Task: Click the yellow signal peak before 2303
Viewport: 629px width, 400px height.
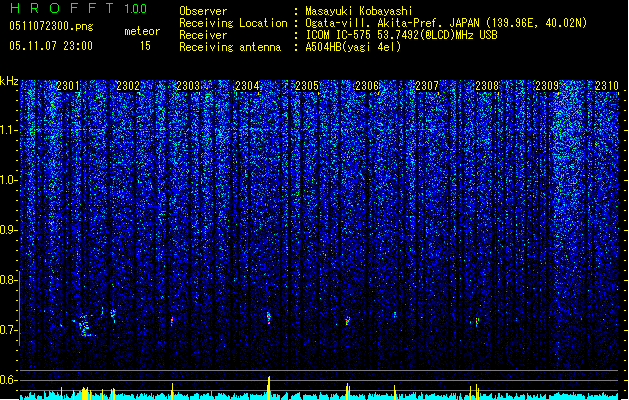Action: click(x=172, y=391)
